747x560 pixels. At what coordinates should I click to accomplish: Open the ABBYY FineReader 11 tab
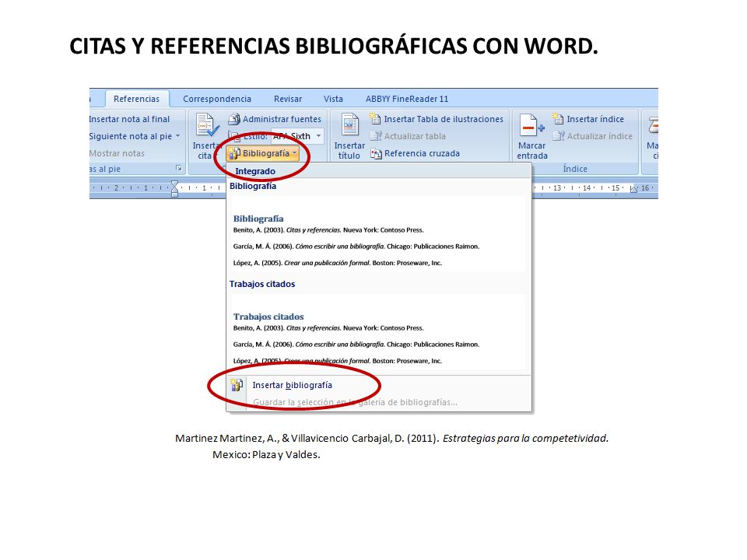click(407, 99)
